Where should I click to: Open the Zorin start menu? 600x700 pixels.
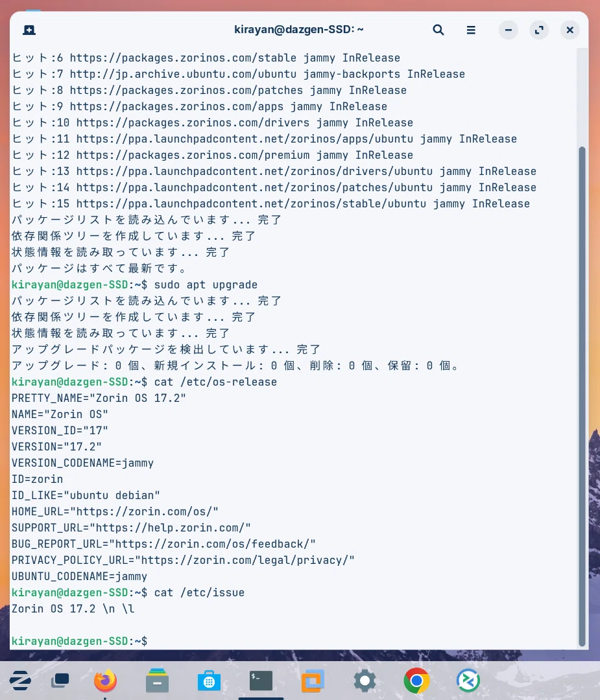click(20, 681)
